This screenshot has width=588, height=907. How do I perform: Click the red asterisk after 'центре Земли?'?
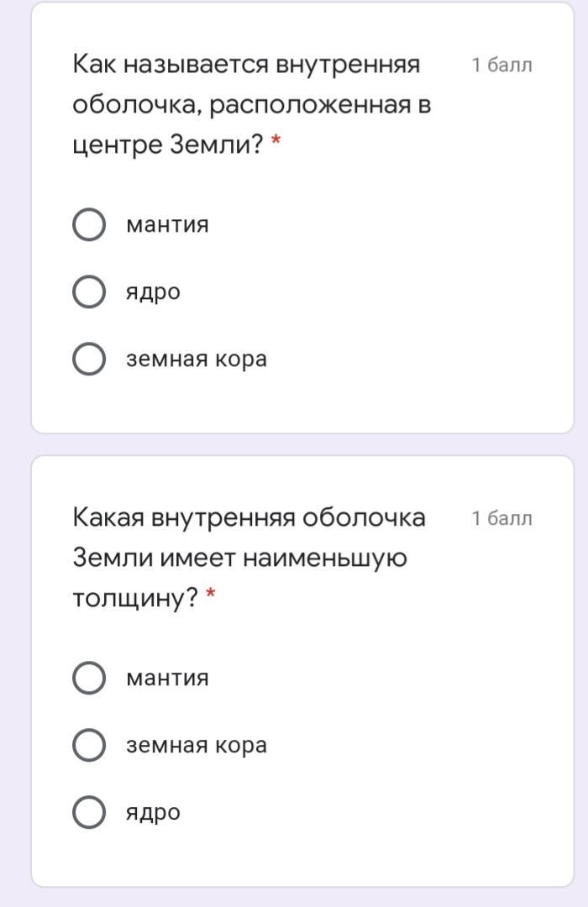[276, 139]
